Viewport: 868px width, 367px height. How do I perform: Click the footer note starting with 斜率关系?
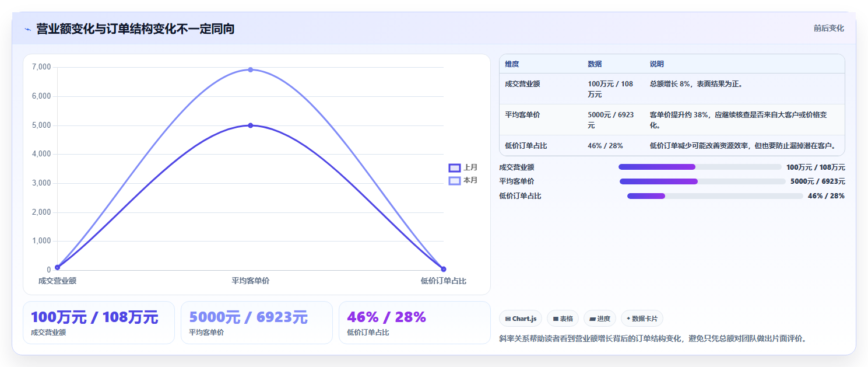tap(653, 338)
